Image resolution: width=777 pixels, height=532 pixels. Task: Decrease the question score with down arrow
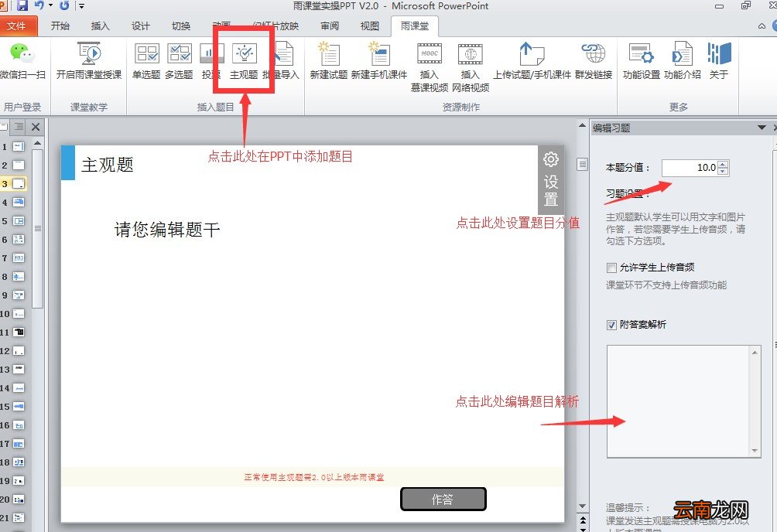coord(724,172)
